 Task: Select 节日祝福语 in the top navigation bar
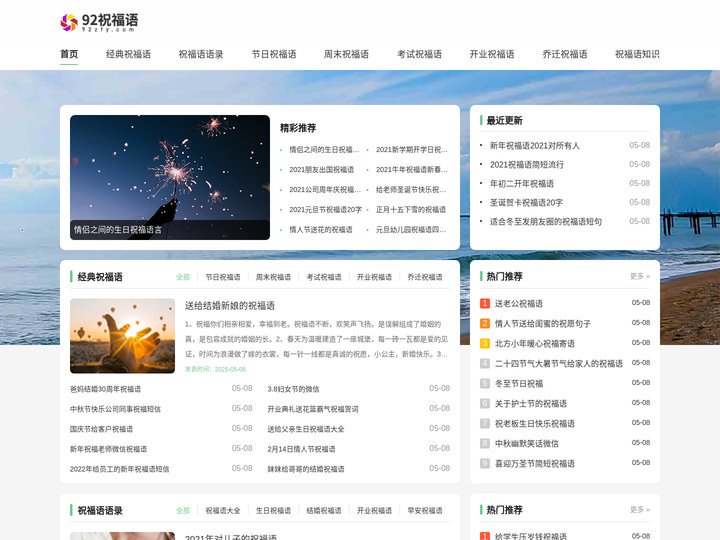pos(274,54)
